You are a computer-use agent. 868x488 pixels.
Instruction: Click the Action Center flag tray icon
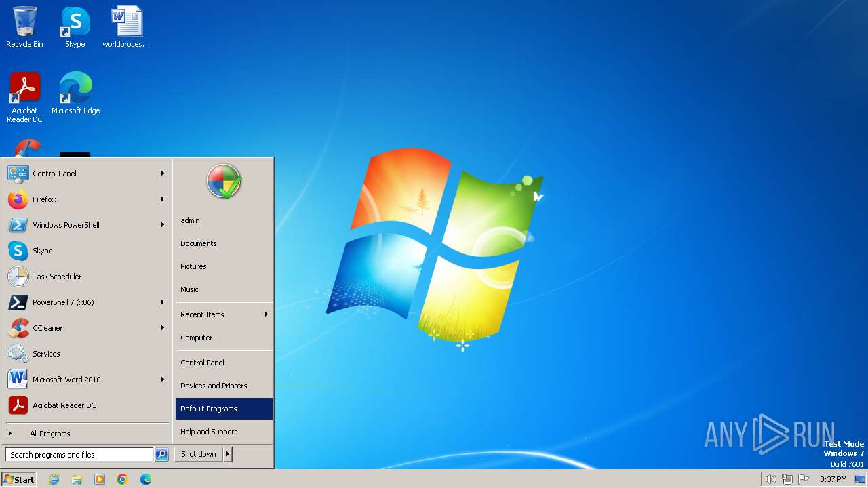click(x=803, y=479)
